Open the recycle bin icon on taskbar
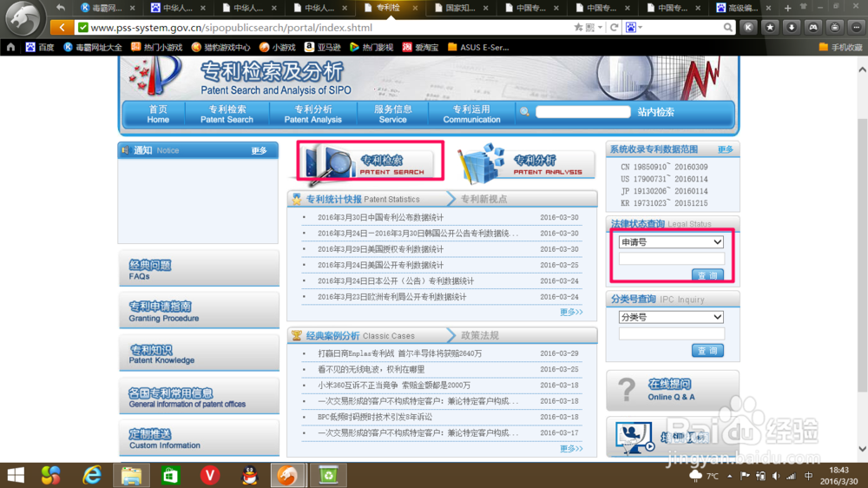 tap(328, 475)
